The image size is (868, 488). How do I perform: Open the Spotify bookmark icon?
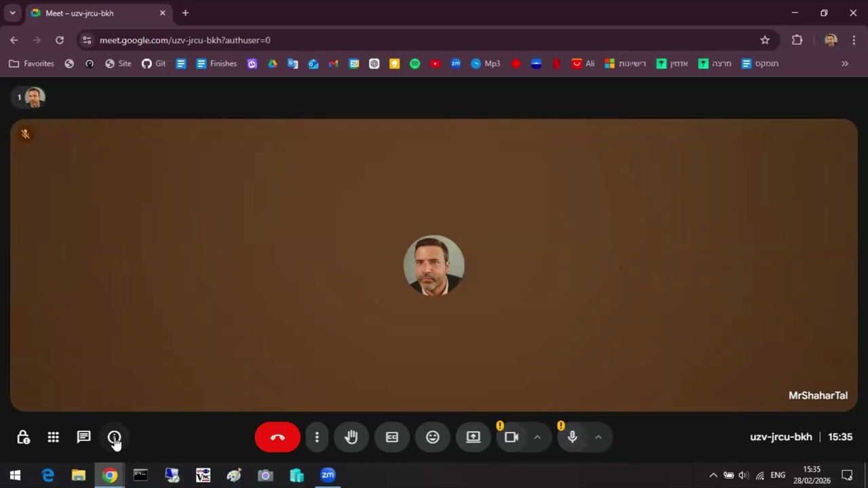tap(415, 64)
